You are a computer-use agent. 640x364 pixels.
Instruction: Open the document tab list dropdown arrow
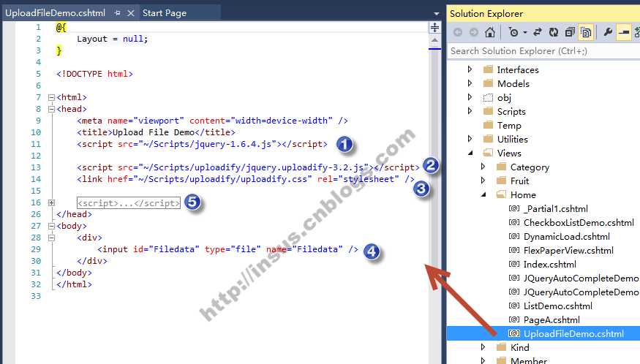coord(437,13)
